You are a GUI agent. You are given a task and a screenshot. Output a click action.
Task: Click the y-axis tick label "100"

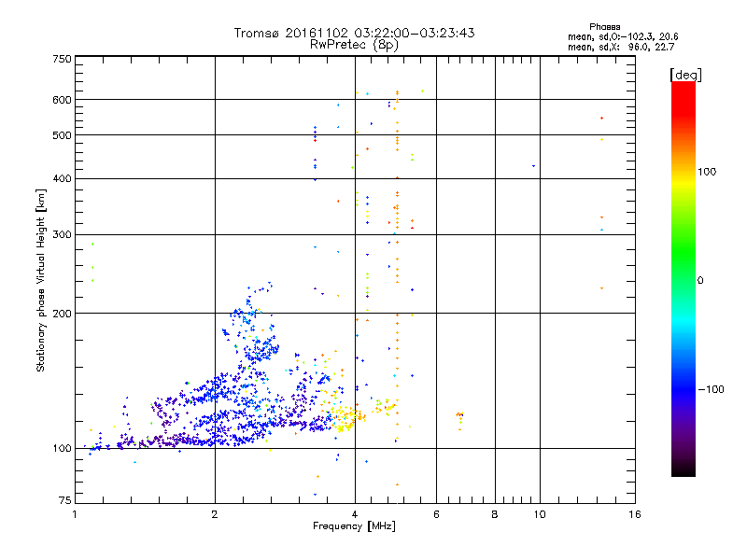coord(63,449)
